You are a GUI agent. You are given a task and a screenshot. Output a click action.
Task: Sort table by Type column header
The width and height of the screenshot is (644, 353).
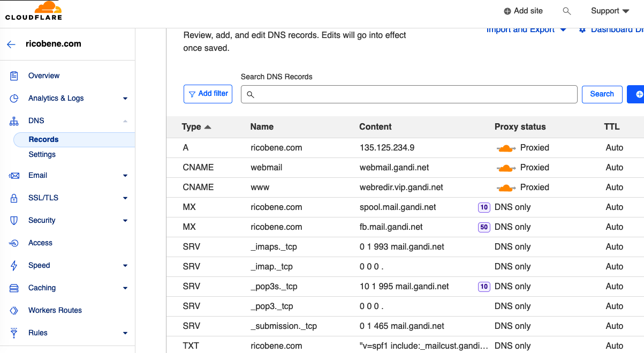[x=196, y=127]
